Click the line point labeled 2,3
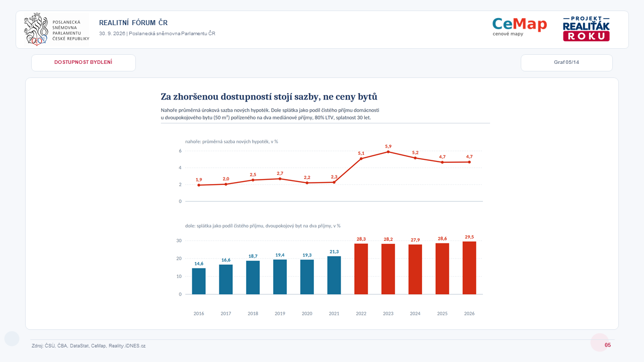Screen dimensions: 644x362 pos(334,182)
